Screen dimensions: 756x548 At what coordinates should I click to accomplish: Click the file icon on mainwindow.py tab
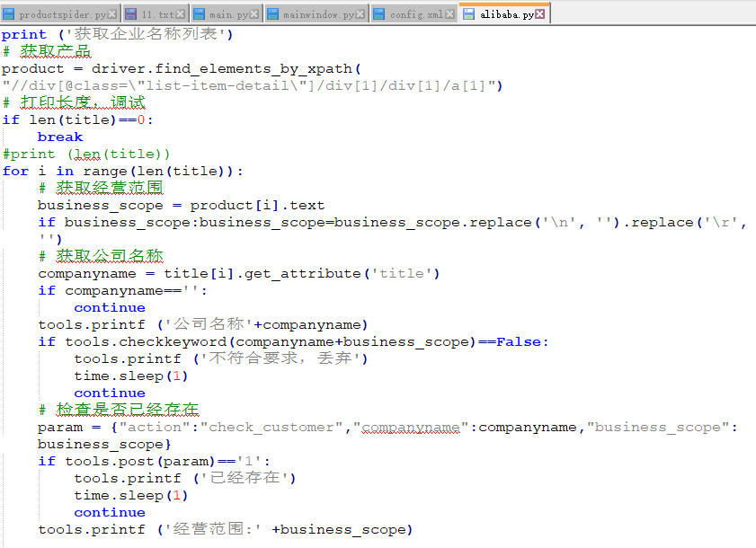pos(272,14)
